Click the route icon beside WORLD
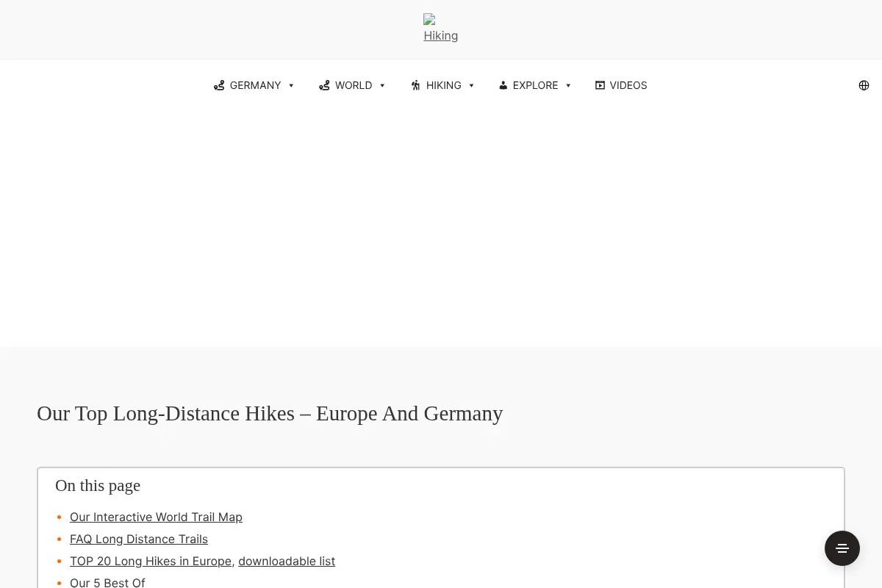 [x=324, y=85]
